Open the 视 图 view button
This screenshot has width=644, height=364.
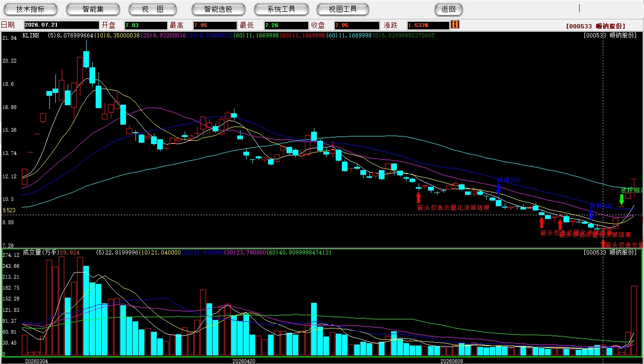pos(153,9)
